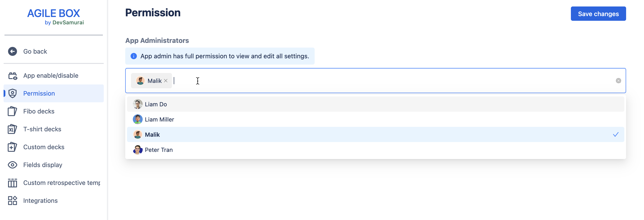The width and height of the screenshot is (644, 220).
Task: Open the Fibo decks card icon
Action: 13,111
